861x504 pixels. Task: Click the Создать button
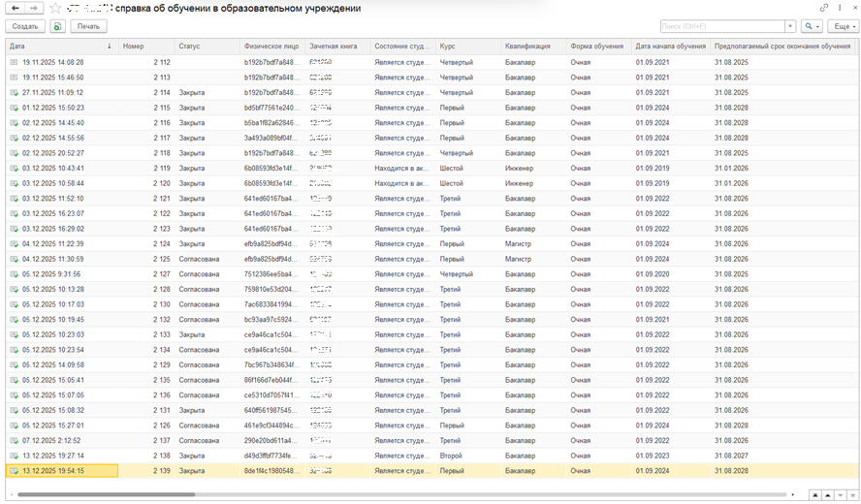click(x=25, y=26)
